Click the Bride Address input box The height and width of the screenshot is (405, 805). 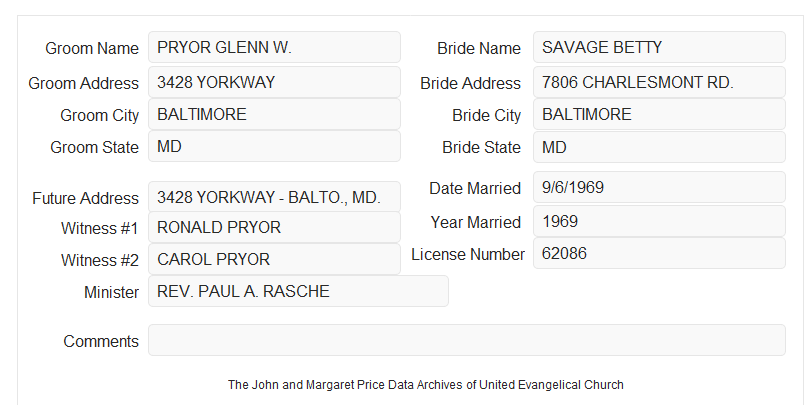(659, 82)
